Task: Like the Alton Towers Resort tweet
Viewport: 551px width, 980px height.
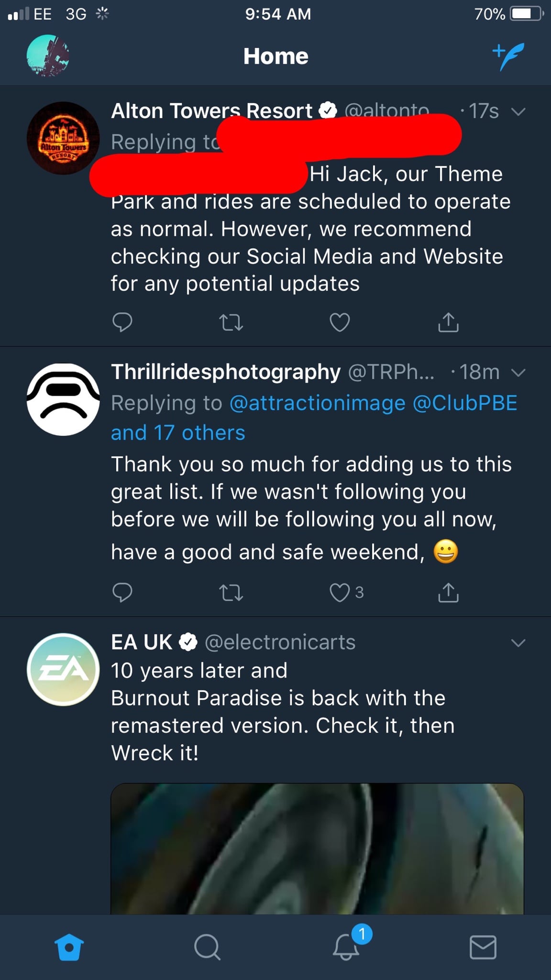Action: 340,322
